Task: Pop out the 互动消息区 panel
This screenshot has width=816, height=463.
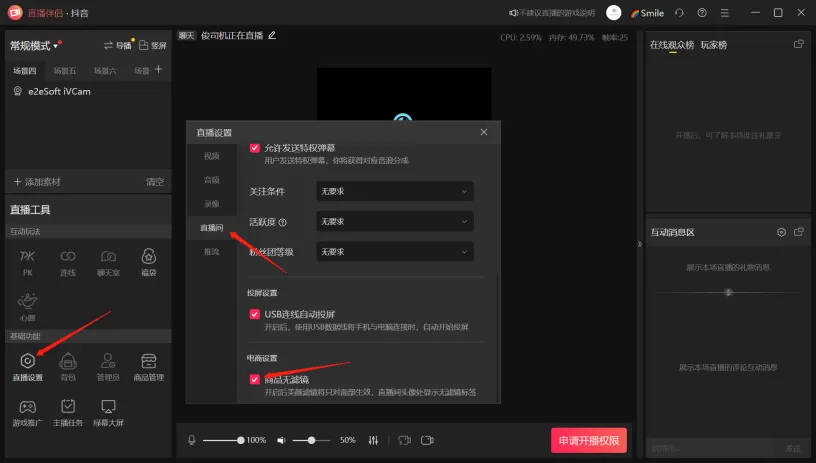Action: 798,232
